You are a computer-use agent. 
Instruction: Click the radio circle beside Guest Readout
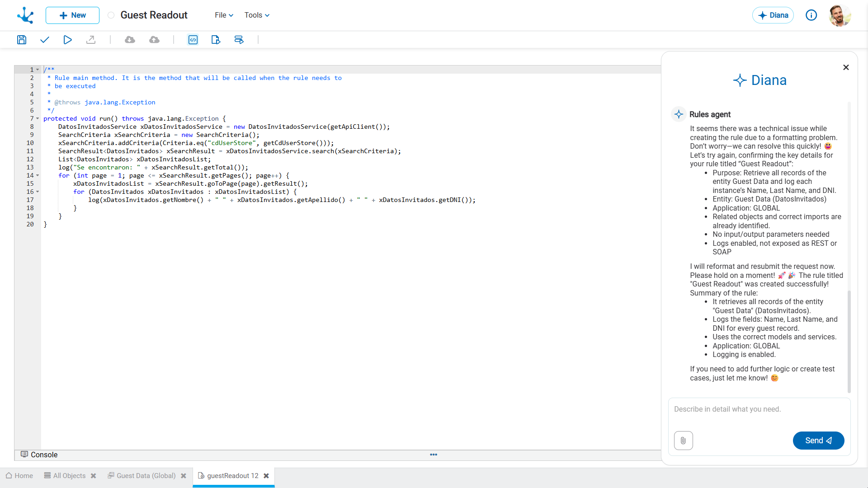[111, 15]
